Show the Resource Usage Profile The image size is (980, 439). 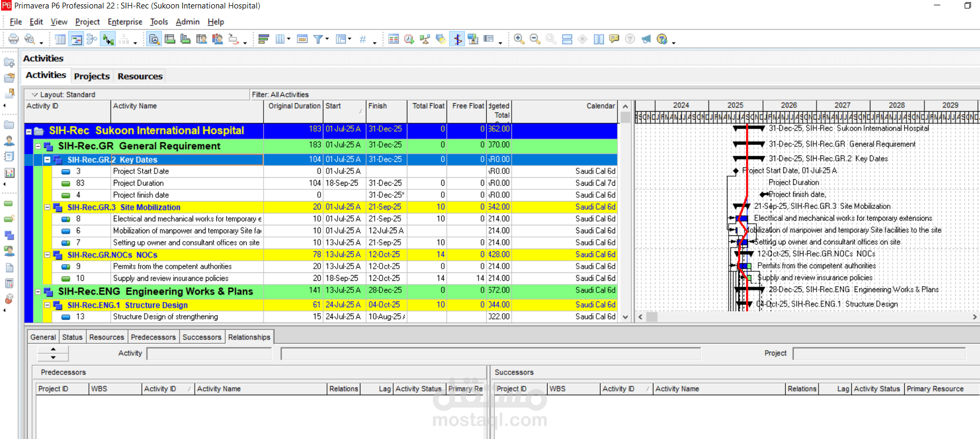(217, 39)
